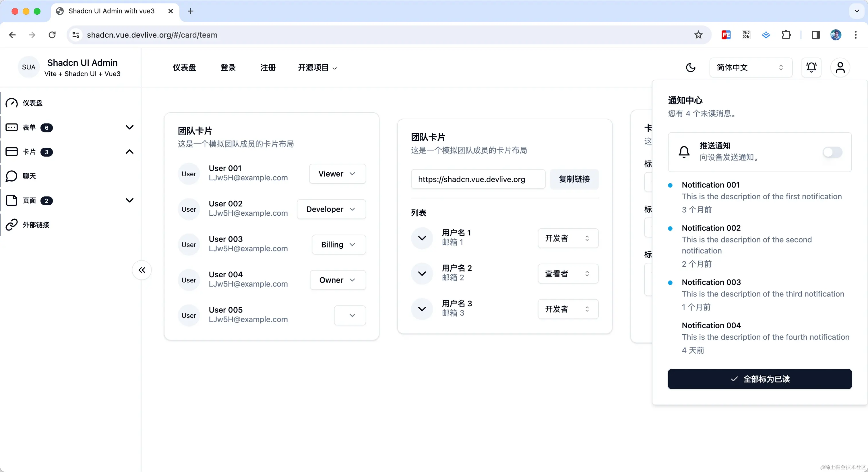The width and height of the screenshot is (868, 472).
Task: Open the 开源项目 menu in navbar
Action: click(x=316, y=67)
